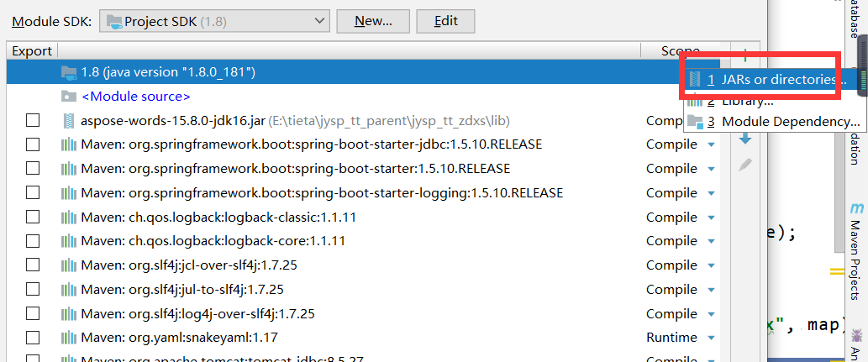Image resolution: width=868 pixels, height=362 pixels.
Task: Tick export checkbox for logback-core
Action: (x=33, y=241)
